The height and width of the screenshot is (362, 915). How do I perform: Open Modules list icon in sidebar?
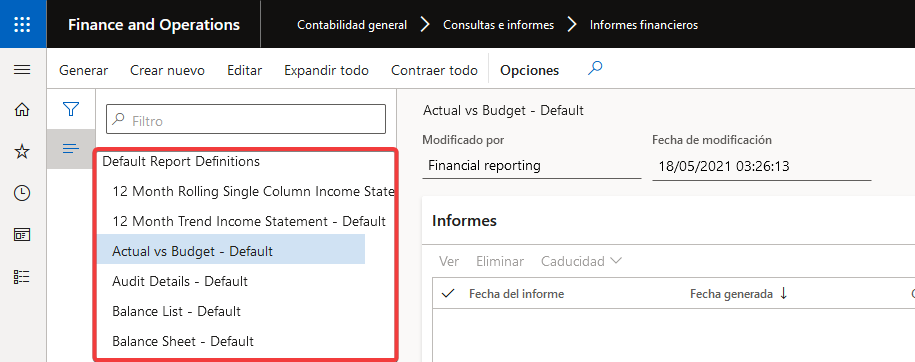click(x=22, y=277)
